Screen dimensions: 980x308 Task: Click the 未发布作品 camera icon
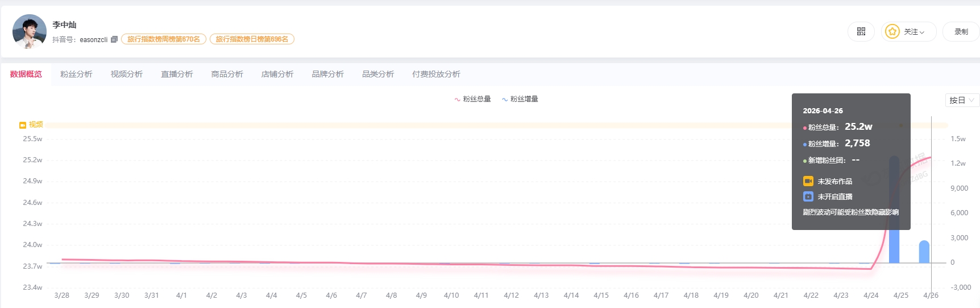(808, 181)
